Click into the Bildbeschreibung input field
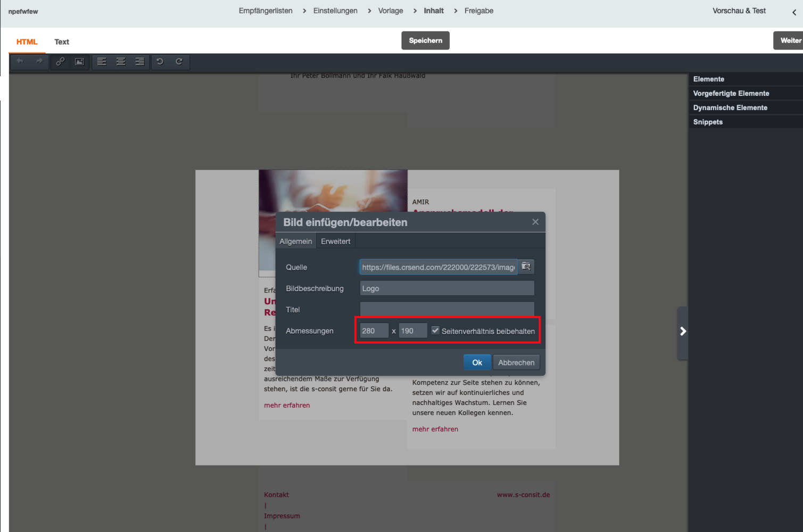 tap(446, 288)
